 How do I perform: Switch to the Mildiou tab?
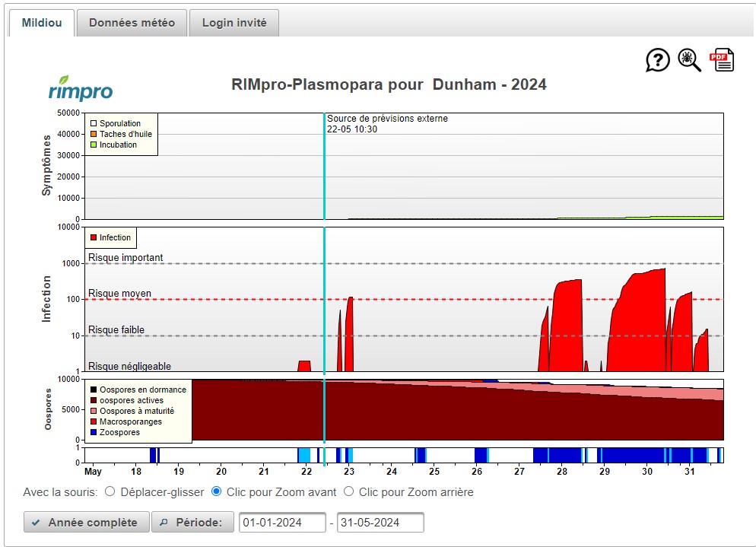point(42,23)
